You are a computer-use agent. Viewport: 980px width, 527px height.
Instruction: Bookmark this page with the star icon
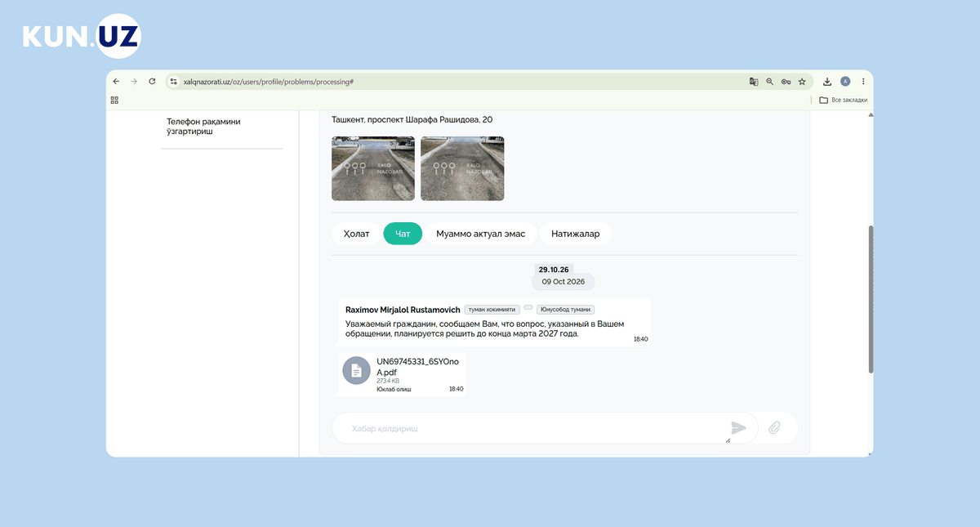coord(802,82)
